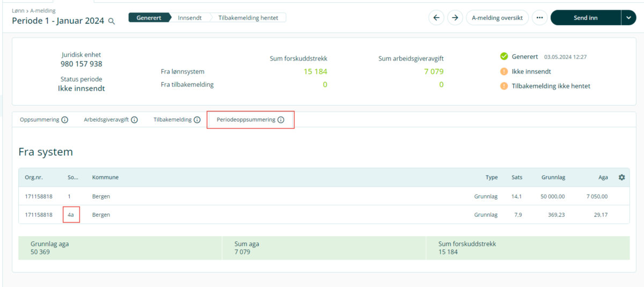Click info icon next to Arbeidsgiveravgift
Screen dimensions: 644x287
tap(134, 120)
